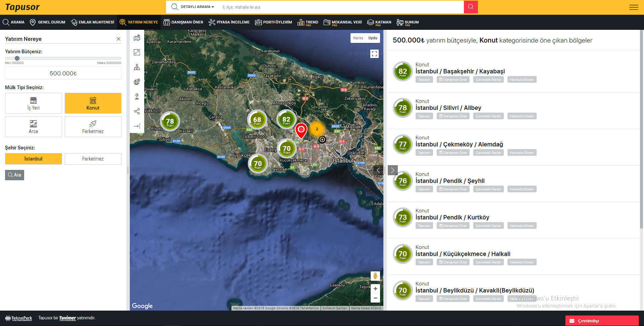Click the 82 score badge for Kayabaşı
This screenshot has height=326, width=644.
coord(403,71)
